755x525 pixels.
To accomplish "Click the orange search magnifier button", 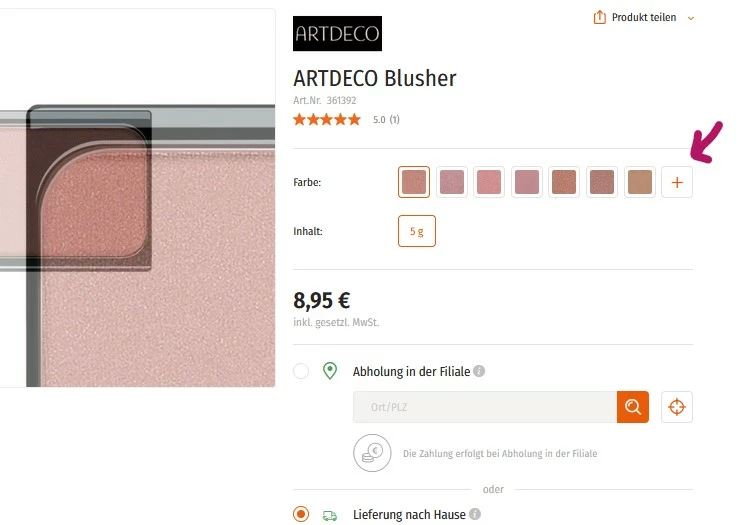I will click(x=633, y=407).
